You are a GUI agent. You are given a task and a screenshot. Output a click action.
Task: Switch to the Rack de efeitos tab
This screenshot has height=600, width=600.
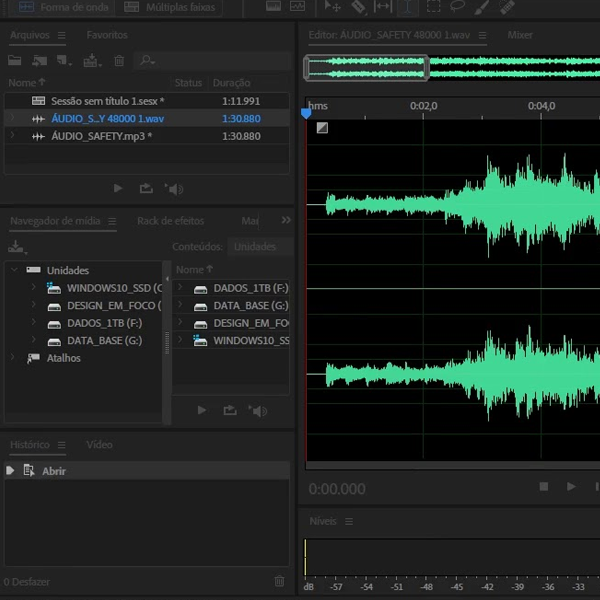[170, 221]
